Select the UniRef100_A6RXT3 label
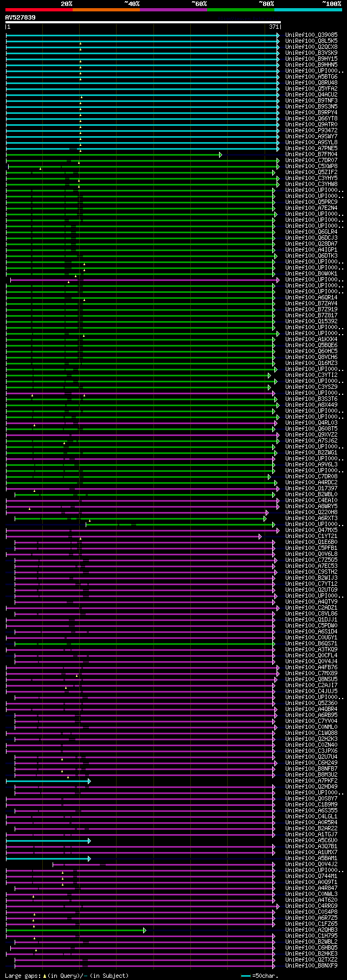This screenshot has height=980, width=347. (x=311, y=518)
